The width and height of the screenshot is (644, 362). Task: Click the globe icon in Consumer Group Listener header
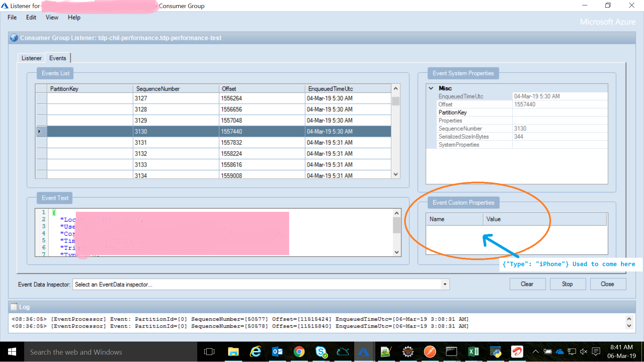coord(14,38)
